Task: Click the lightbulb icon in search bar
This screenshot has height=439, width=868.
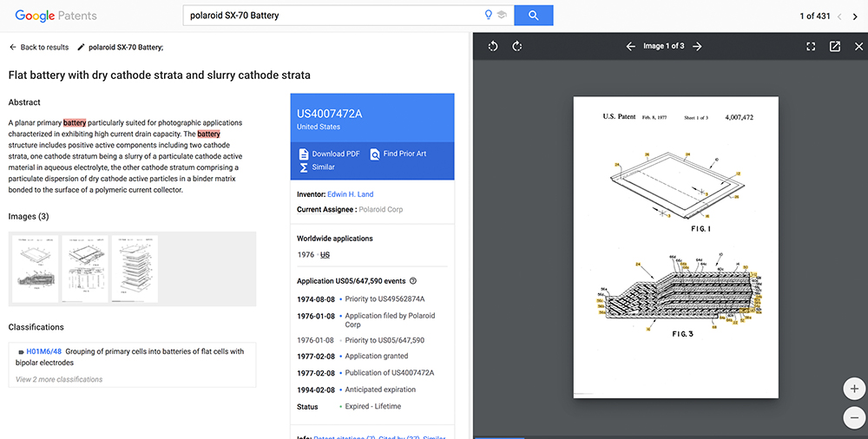Action: (489, 16)
